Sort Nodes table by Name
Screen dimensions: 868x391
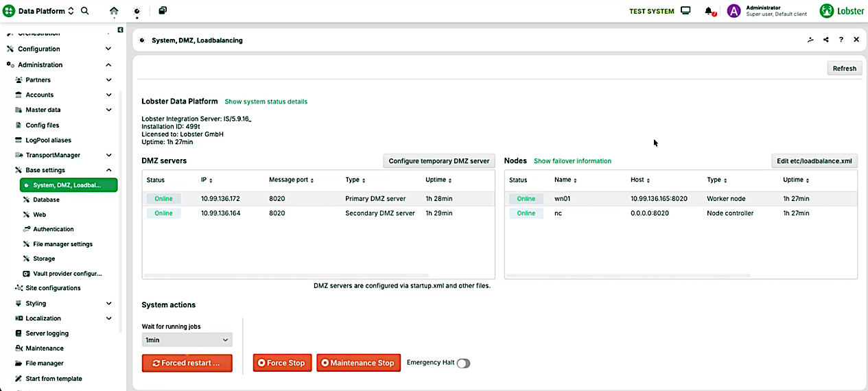[565, 180]
